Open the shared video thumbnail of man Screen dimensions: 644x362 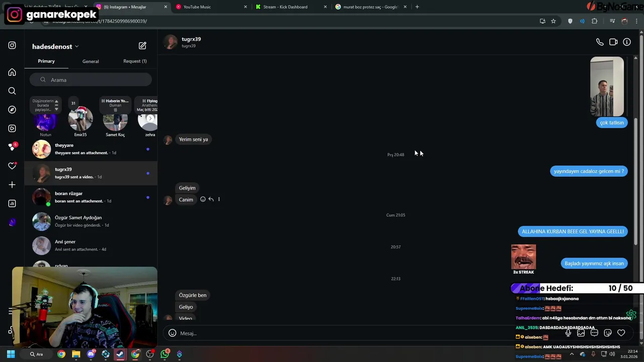pyautogui.click(x=607, y=86)
